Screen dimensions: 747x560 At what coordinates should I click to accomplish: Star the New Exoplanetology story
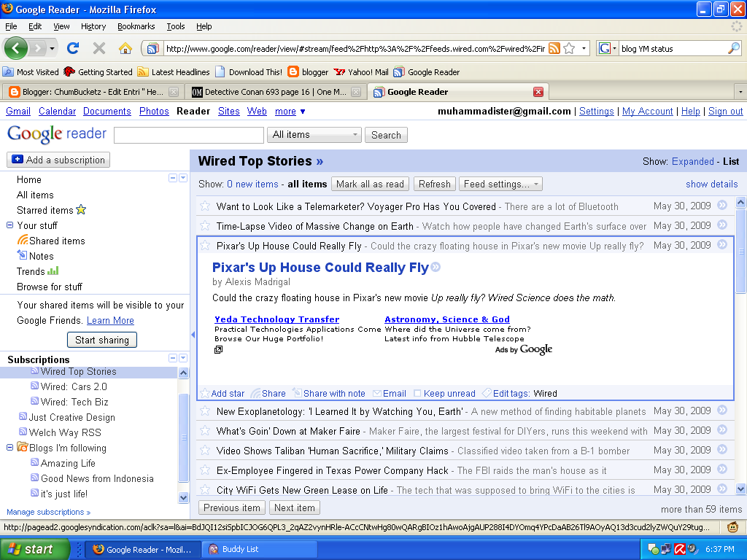tap(205, 411)
